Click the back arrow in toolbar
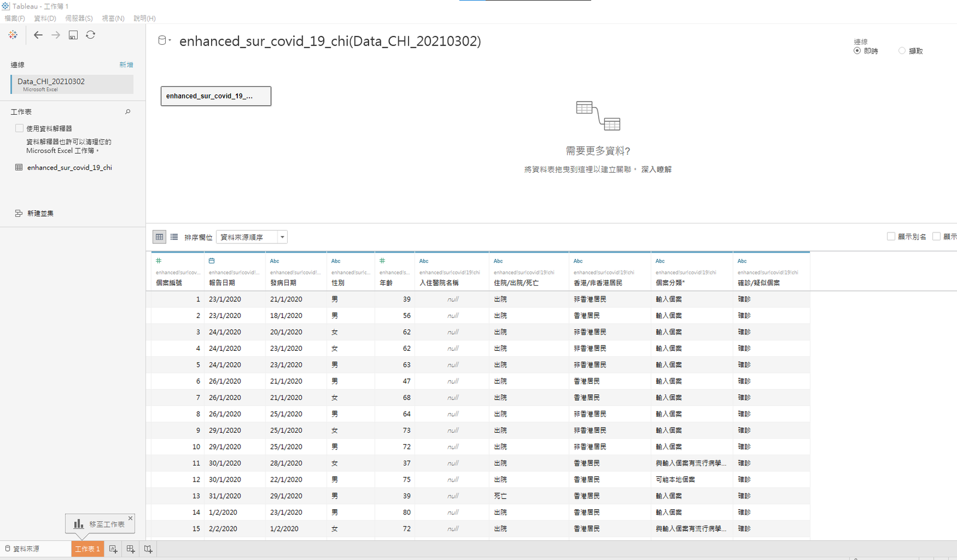The image size is (957, 560). [x=38, y=35]
